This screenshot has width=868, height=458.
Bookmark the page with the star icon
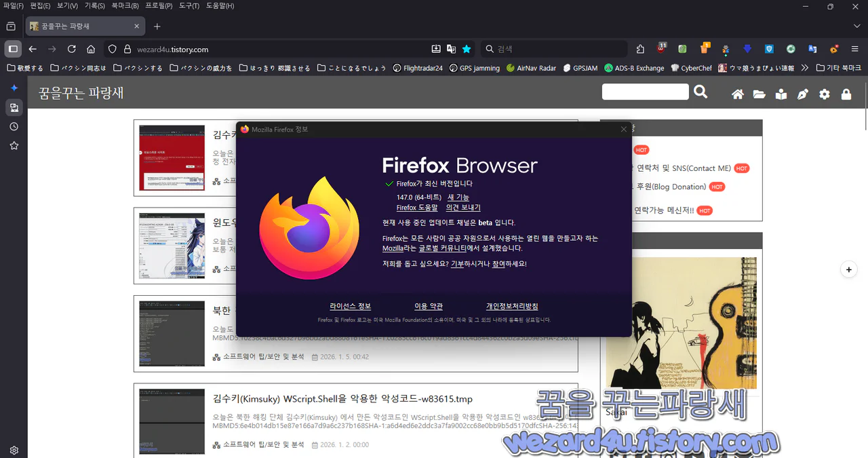[465, 49]
